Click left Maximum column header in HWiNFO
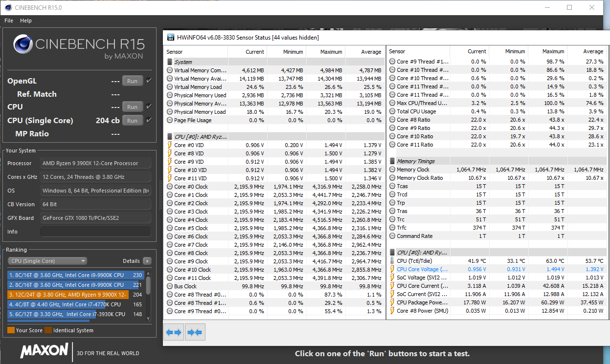This screenshot has height=364, width=610. click(325, 52)
